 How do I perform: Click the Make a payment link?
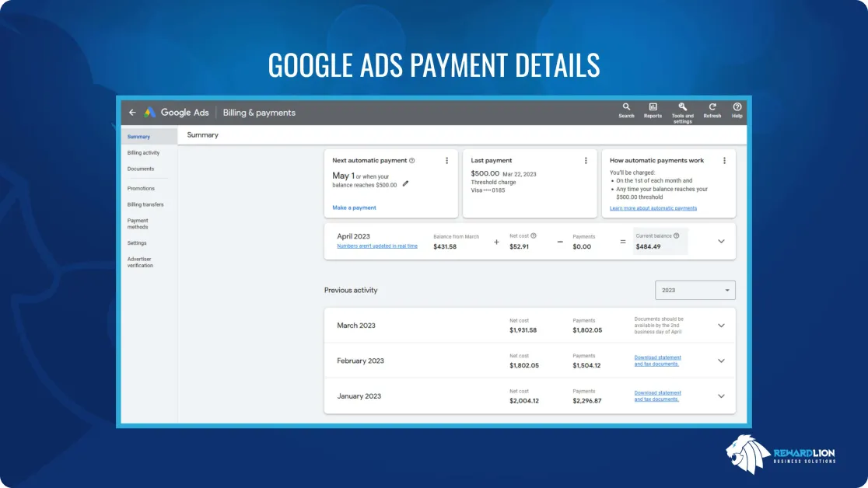[x=354, y=208]
